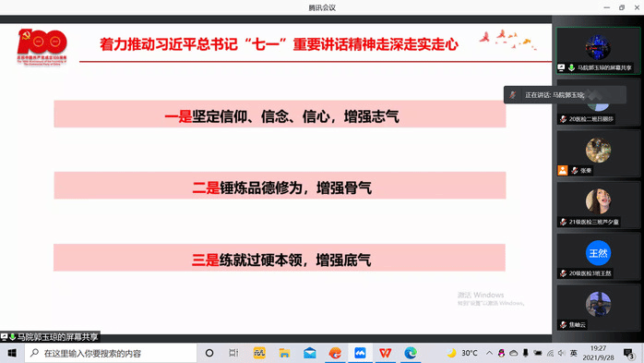Open WPS Office from the taskbar
644x363 pixels.
point(386,353)
